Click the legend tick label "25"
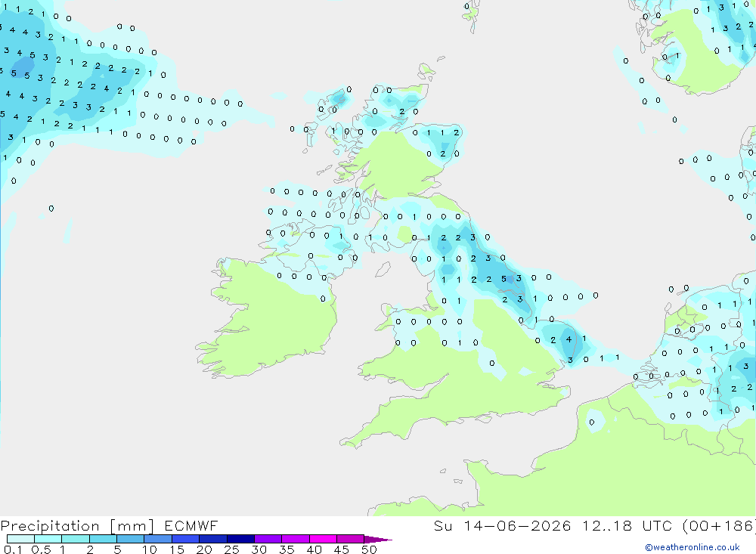756x554 pixels. tap(232, 549)
